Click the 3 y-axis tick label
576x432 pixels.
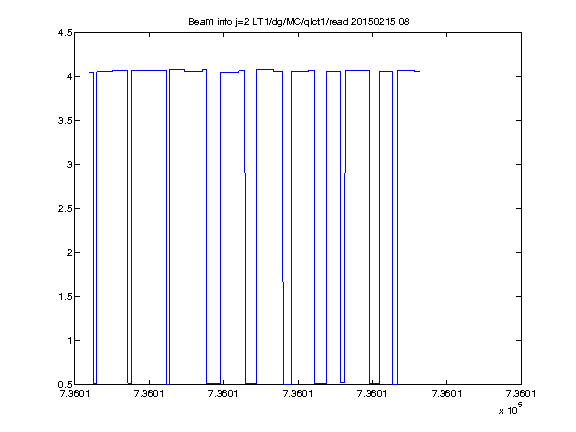pos(69,165)
